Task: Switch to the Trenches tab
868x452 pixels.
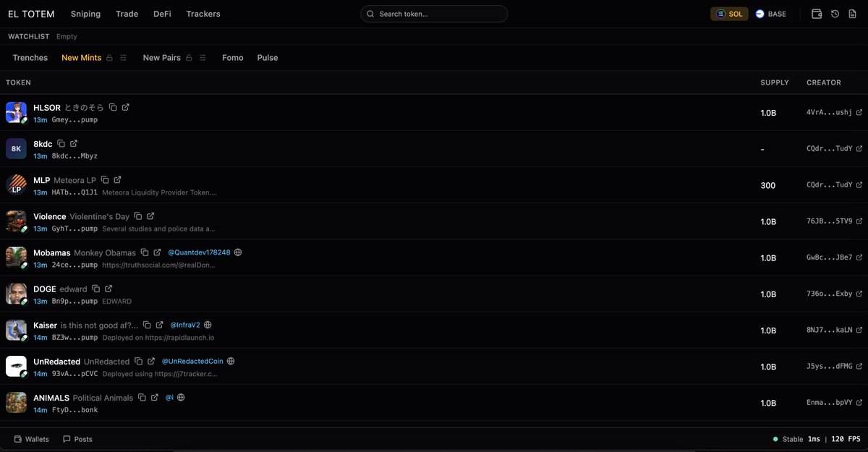Action: click(30, 58)
